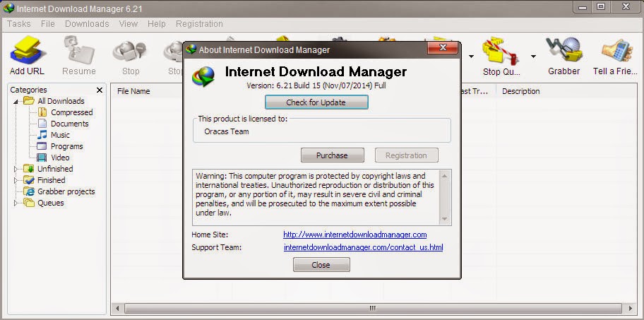This screenshot has width=644, height=320.
Task: Select the Programs category icon
Action: tap(42, 146)
